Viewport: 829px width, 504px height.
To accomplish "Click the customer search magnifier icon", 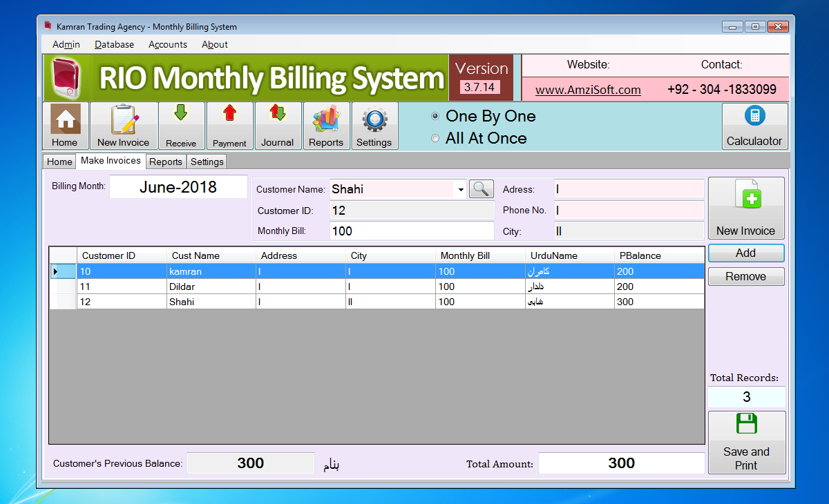I will (481, 188).
